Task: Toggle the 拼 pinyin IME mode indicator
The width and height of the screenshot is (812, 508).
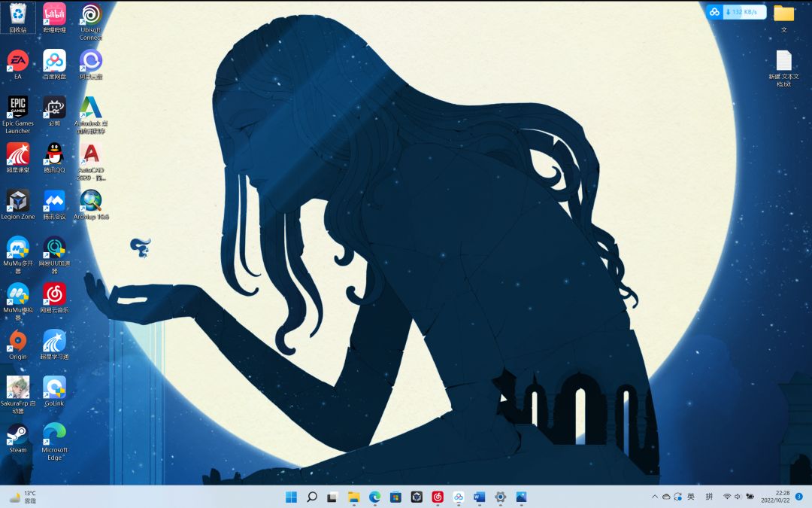Action: click(x=710, y=497)
